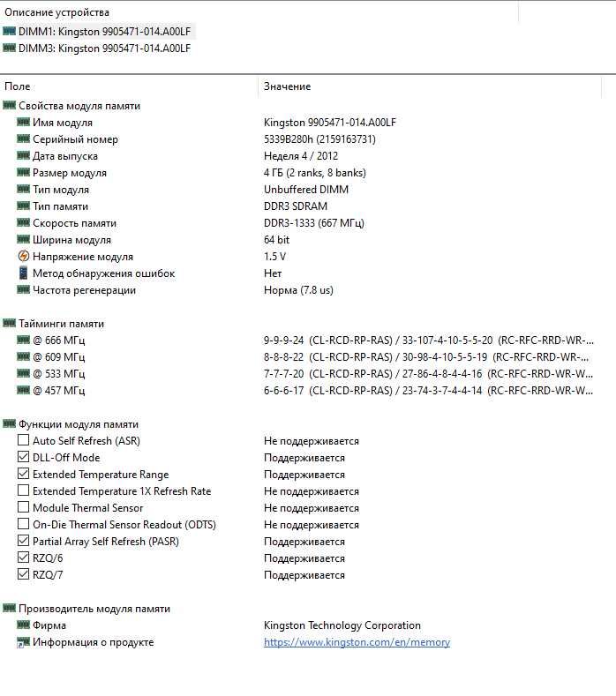The image size is (616, 696).
Task: Click icon beside Тип памяти
Action: coord(23,206)
